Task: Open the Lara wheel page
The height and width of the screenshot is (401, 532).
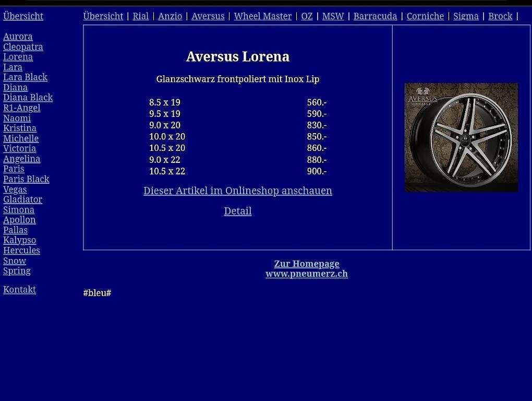Action: (x=13, y=67)
